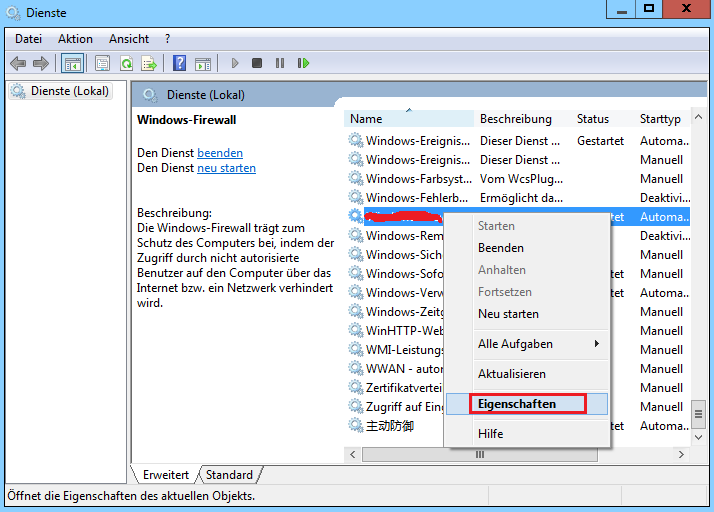Select the Zertifikatvertei service name

pos(404,388)
